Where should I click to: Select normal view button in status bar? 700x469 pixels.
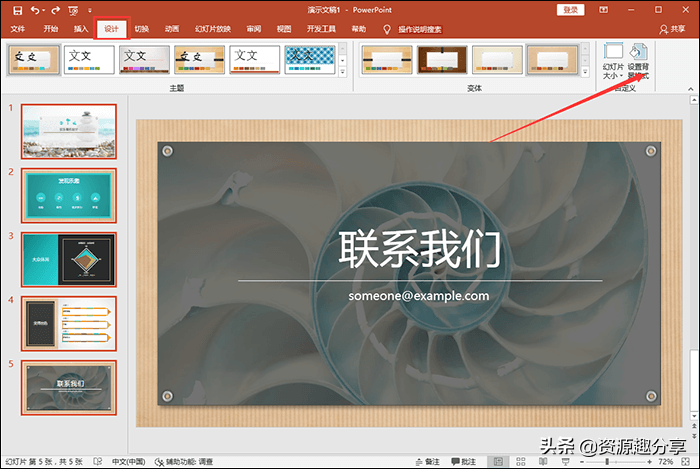(x=498, y=461)
